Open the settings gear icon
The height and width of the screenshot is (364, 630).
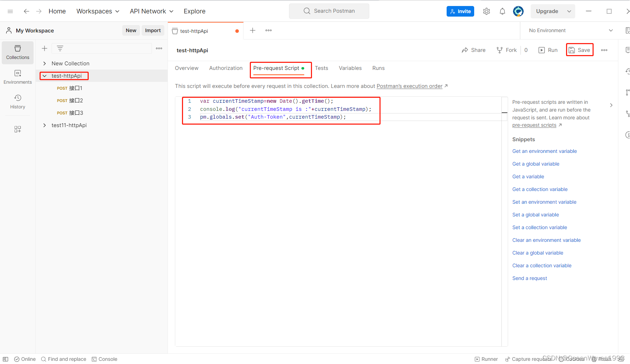487,11
